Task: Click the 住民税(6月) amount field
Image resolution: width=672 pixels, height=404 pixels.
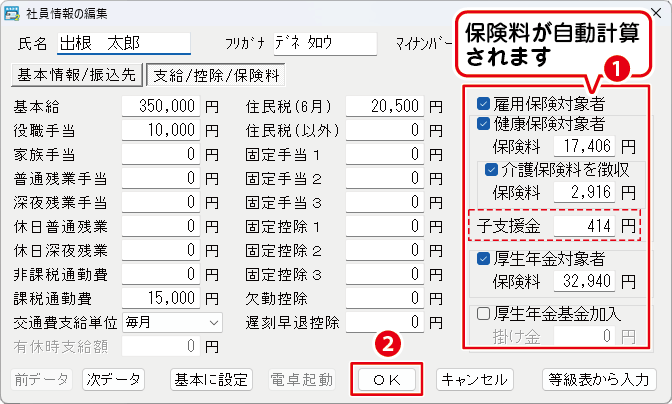Action: coord(385,105)
